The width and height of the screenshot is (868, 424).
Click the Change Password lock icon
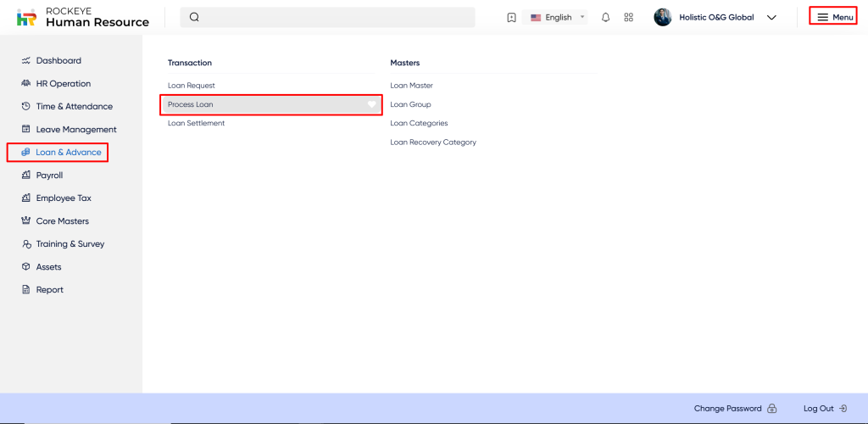(x=771, y=409)
